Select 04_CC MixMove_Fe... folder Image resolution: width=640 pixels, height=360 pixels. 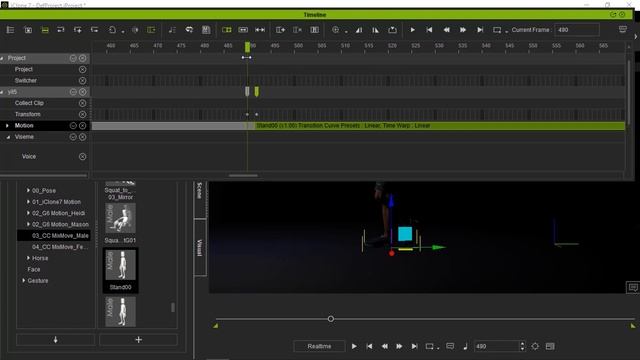pyautogui.click(x=60, y=247)
